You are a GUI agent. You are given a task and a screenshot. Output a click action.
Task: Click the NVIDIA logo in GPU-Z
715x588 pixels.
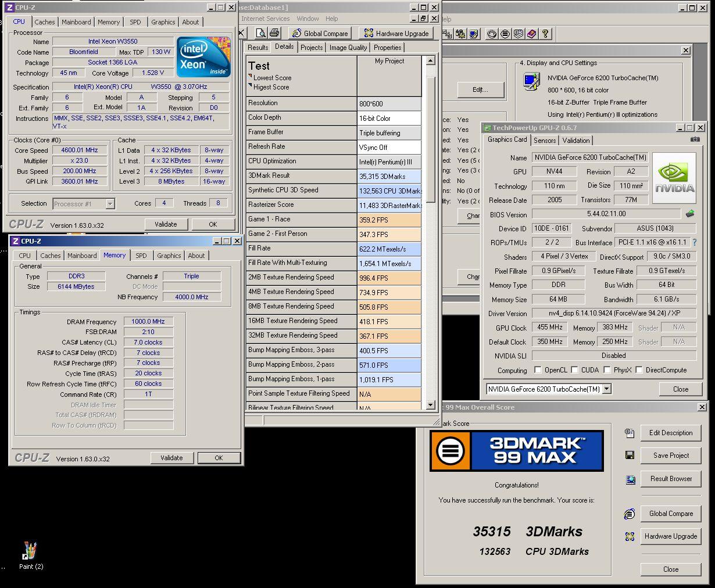674,177
